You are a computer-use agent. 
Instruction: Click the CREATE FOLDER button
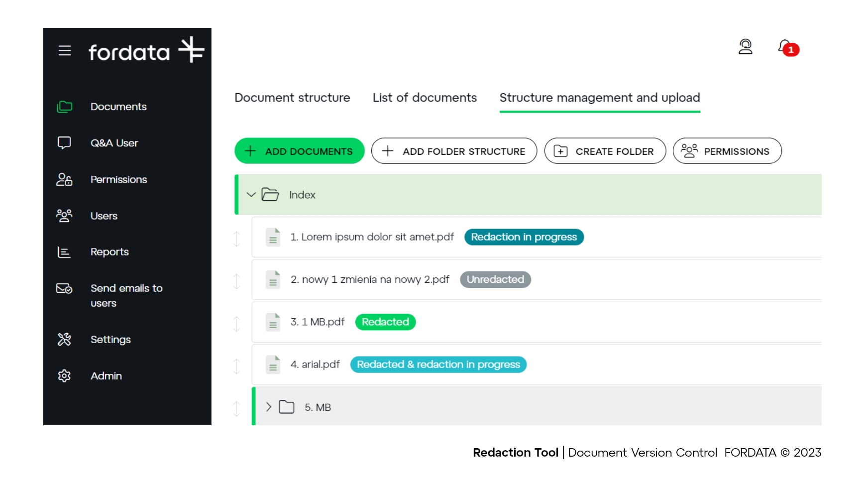tap(605, 151)
